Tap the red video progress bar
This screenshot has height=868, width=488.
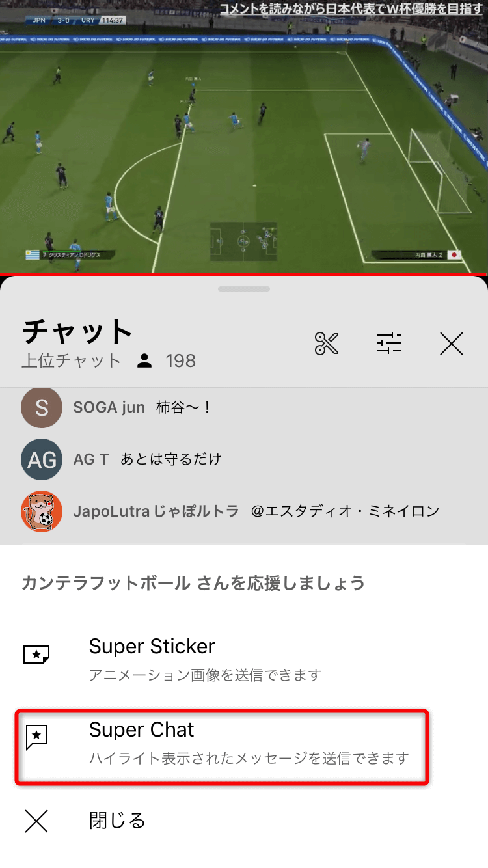pyautogui.click(x=244, y=274)
